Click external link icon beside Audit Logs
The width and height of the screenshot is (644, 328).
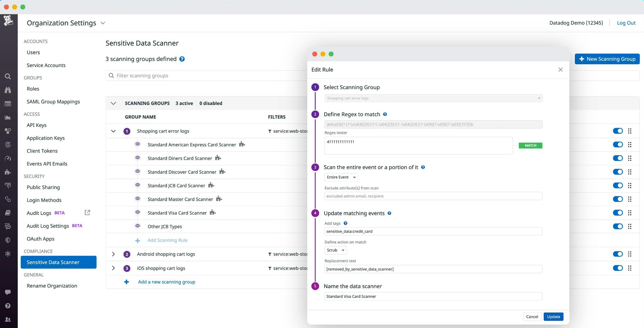[87, 212]
